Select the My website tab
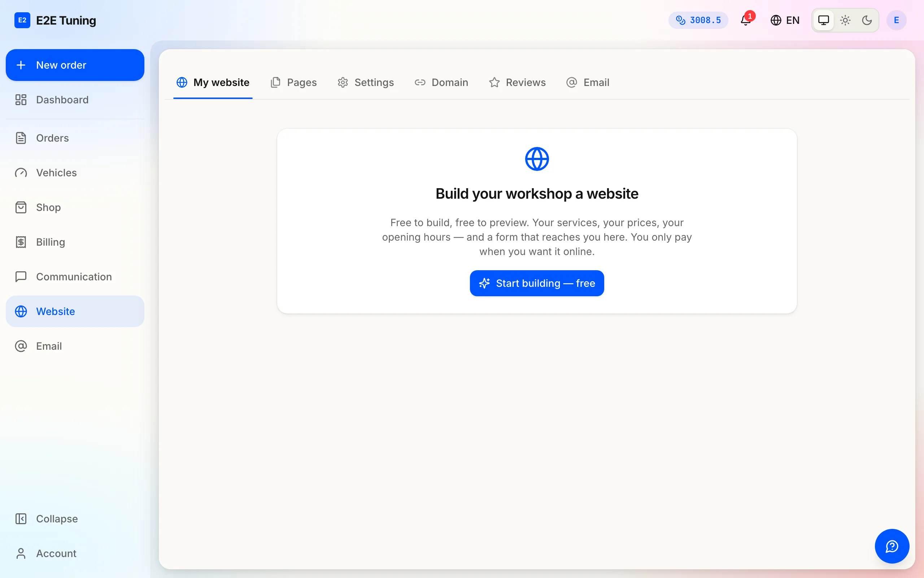924x578 pixels. 213,83
